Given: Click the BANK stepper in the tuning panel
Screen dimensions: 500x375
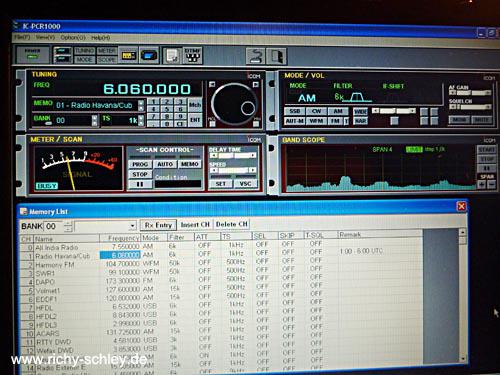Looking at the screenshot, I should (x=95, y=120).
